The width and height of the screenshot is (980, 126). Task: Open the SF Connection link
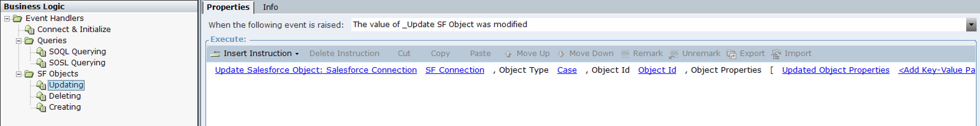455,70
